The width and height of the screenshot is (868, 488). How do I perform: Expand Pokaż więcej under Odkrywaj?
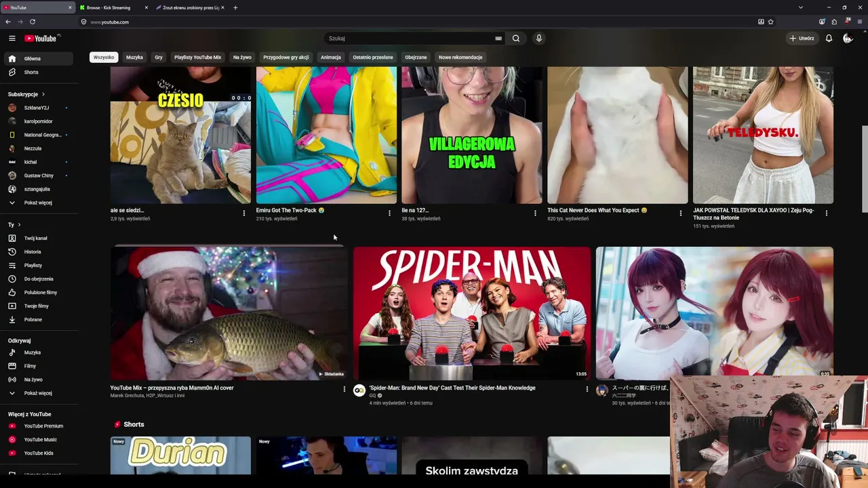point(40,393)
